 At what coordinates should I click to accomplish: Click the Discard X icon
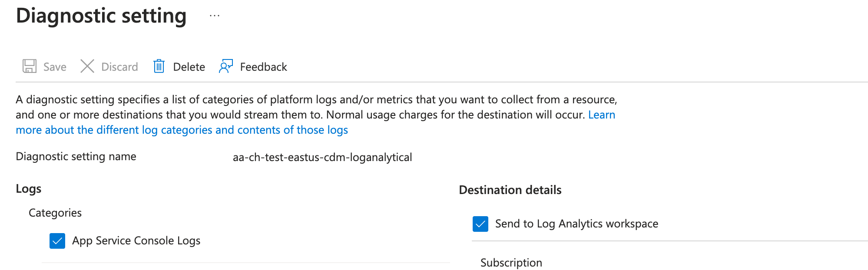[x=87, y=66]
